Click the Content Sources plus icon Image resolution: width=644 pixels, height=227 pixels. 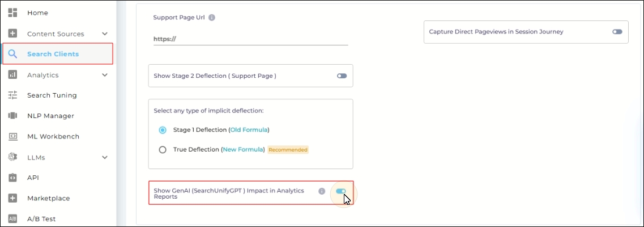(12, 33)
